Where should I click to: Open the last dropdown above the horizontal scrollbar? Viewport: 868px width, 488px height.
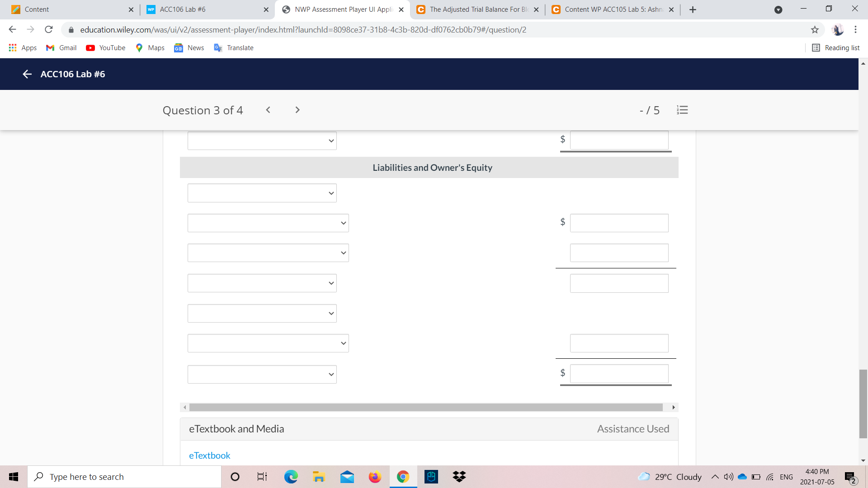pyautogui.click(x=262, y=374)
